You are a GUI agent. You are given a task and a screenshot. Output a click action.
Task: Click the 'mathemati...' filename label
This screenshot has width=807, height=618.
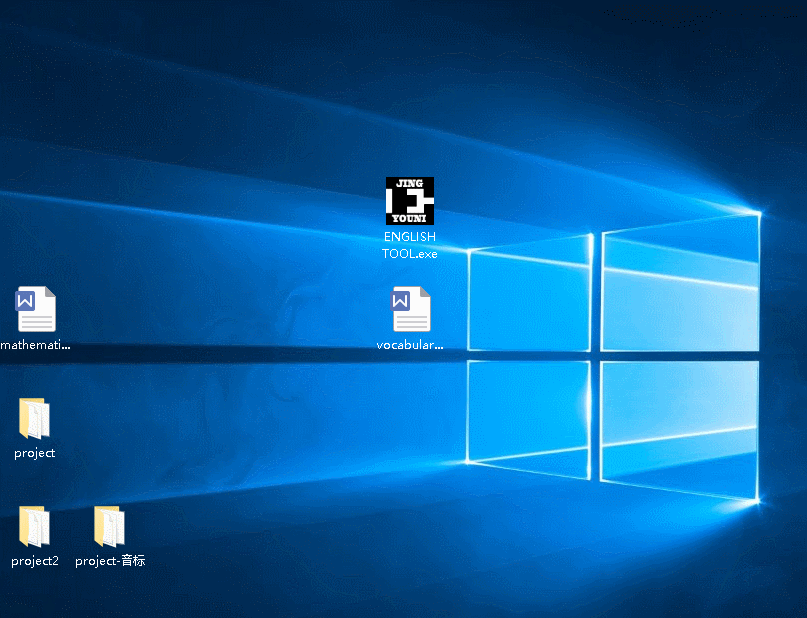coord(36,345)
